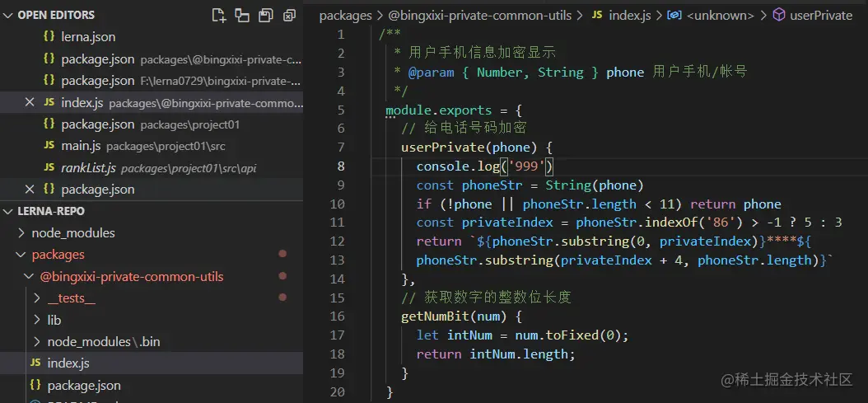Image resolution: width=868 pixels, height=403 pixels.
Task: Click line number 16 in gutter
Action: click(x=337, y=317)
